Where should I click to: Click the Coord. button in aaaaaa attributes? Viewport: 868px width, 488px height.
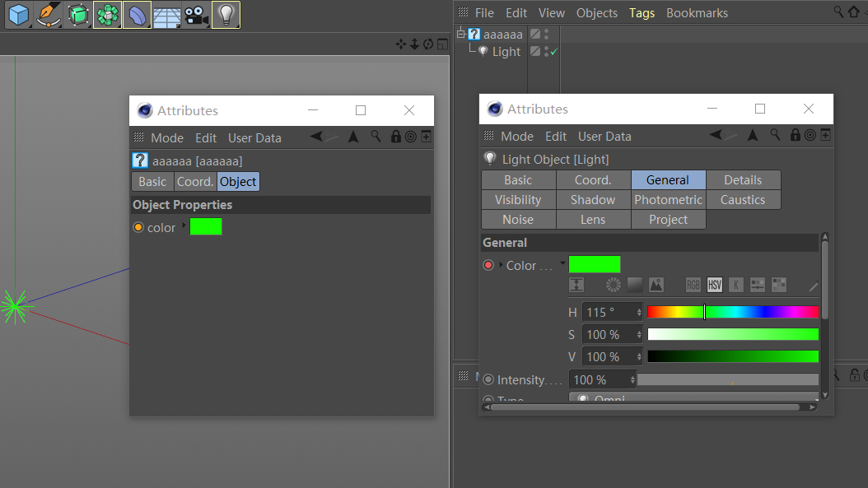tap(195, 182)
